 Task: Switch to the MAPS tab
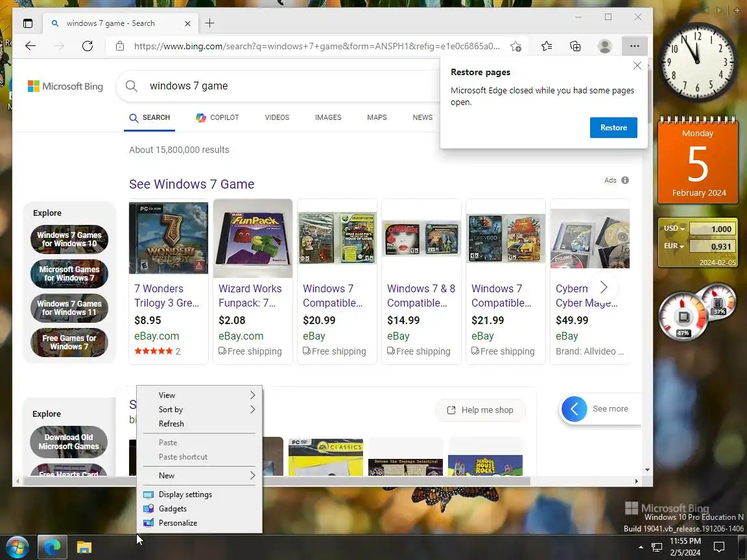coord(377,117)
